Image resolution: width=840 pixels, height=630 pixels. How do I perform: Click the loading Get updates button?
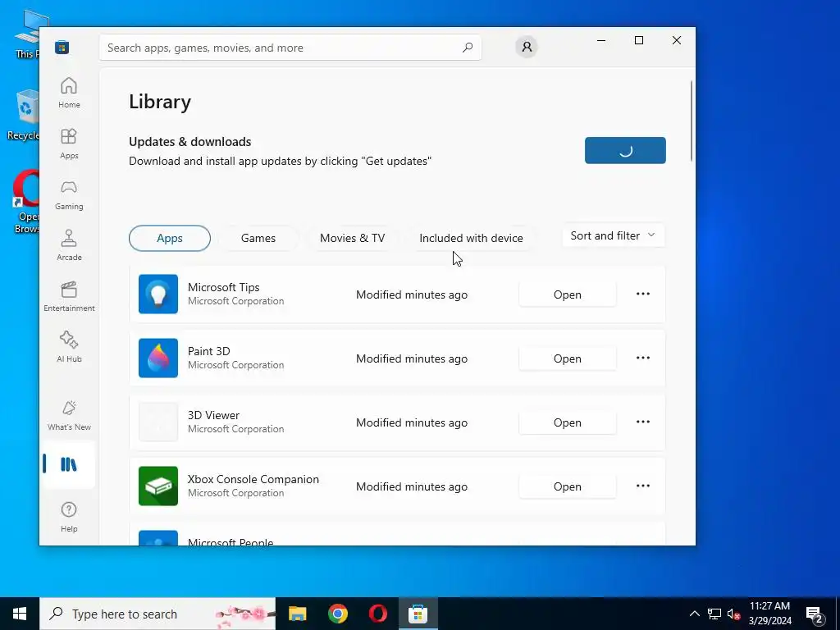tap(625, 151)
